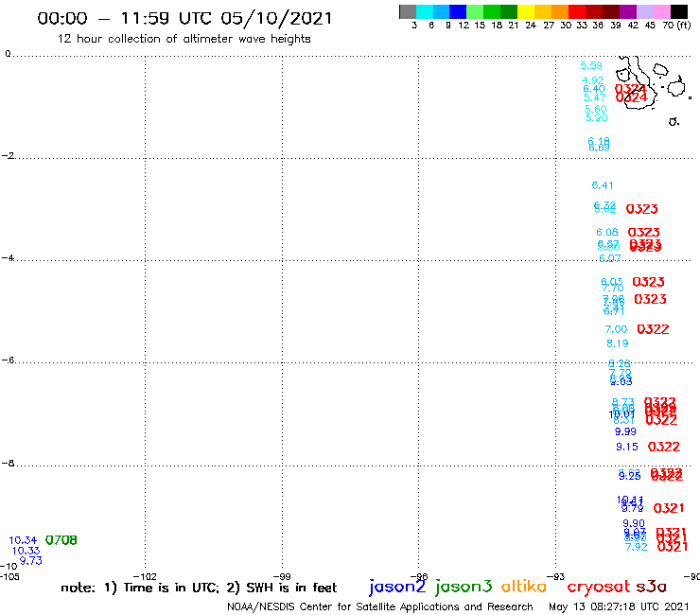Click the 9.73 wave height value
Image resolution: width=700 pixels, height=615 pixels.
(x=31, y=560)
